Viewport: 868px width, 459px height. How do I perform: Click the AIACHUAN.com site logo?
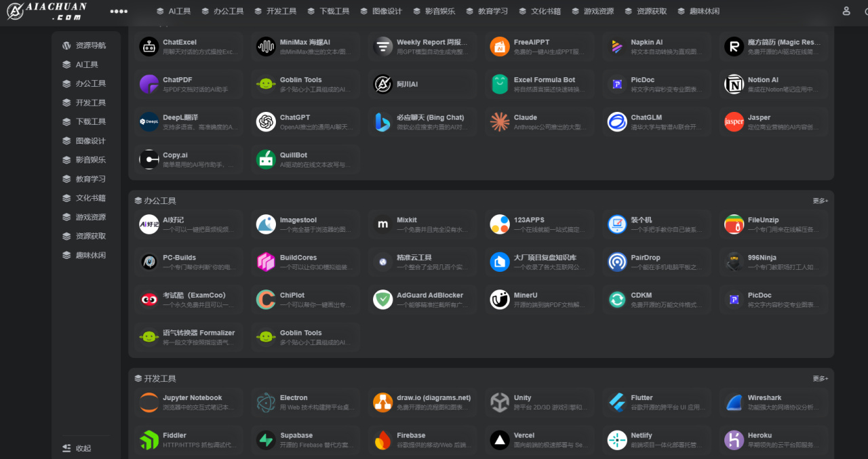[47, 11]
